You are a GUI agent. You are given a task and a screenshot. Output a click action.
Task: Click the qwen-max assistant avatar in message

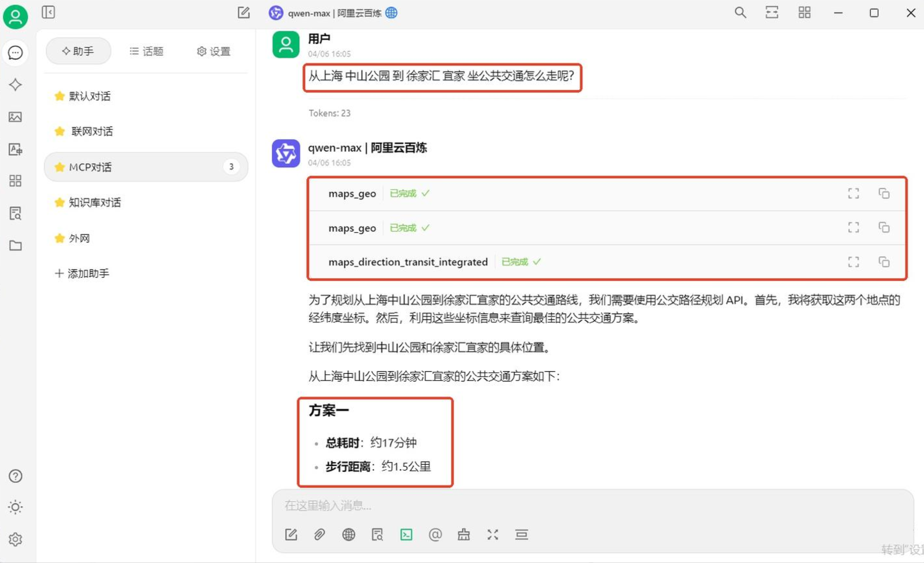[x=286, y=153]
